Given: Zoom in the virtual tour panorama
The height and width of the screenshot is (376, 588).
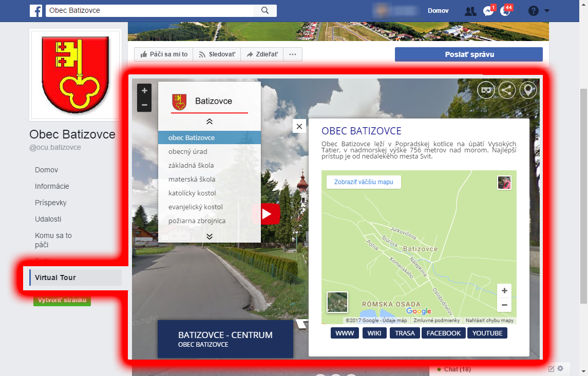Looking at the screenshot, I should point(144,91).
